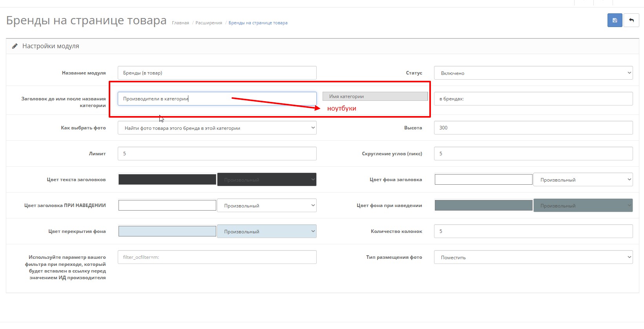The height and width of the screenshot is (329, 644).
Task: Click the filter_ocfilter parameter field
Action: (x=217, y=257)
